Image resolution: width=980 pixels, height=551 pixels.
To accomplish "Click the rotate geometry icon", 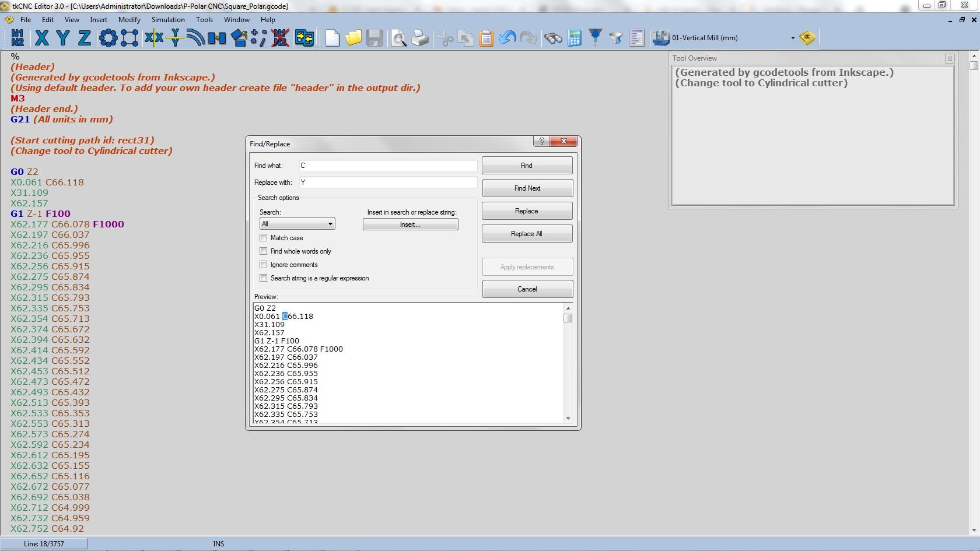I will tap(239, 38).
